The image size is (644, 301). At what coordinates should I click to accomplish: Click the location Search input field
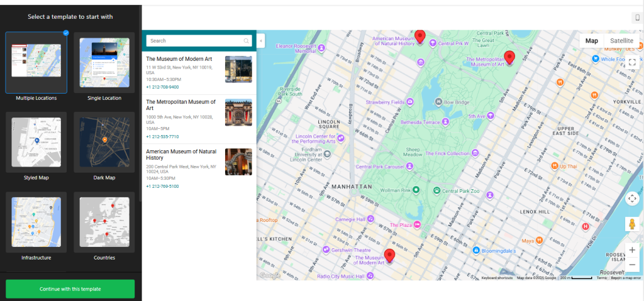(195, 41)
